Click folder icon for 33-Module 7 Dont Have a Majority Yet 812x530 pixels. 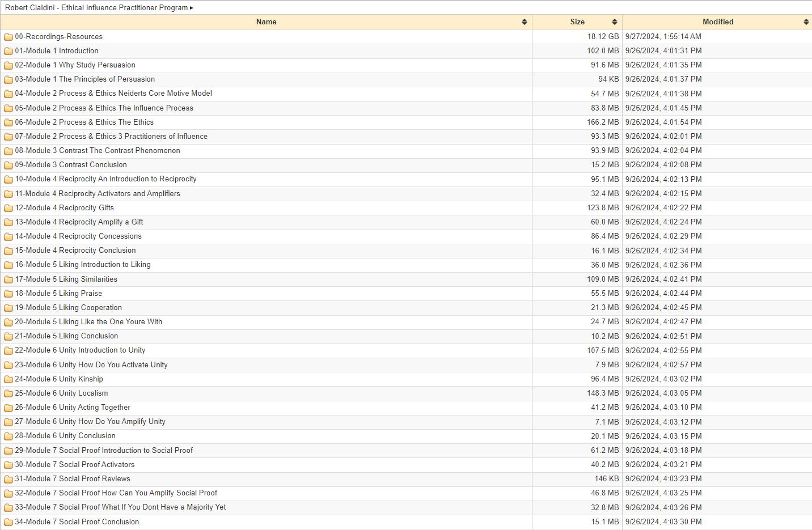click(9, 507)
